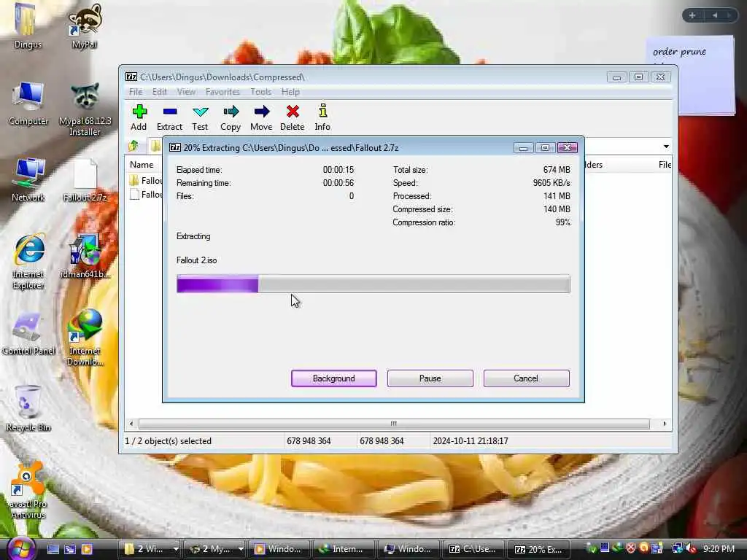Select the Fallout 2.7z desktop file
747x560 pixels.
click(85, 180)
